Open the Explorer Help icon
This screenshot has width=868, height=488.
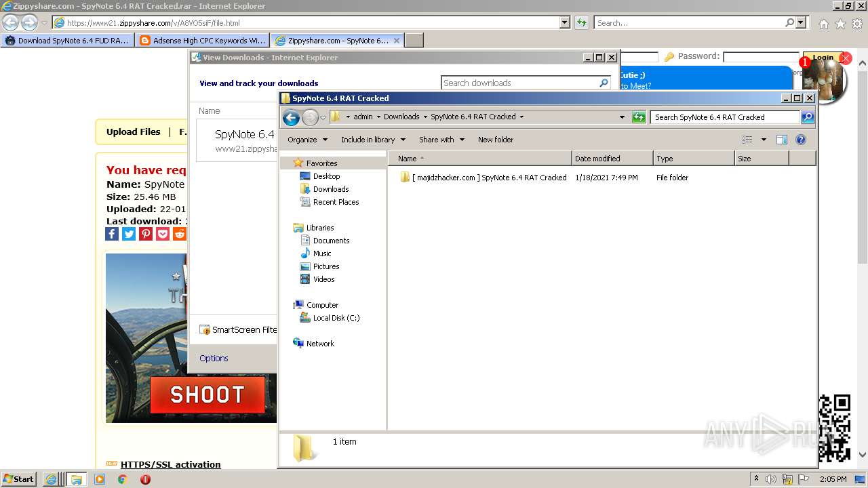[800, 140]
